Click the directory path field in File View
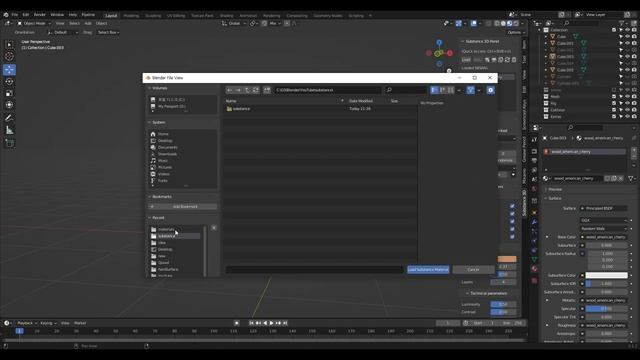640x360 pixels. tap(328, 90)
